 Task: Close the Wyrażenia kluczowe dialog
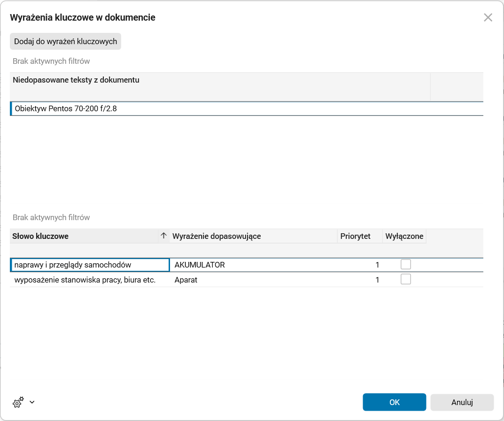pyautogui.click(x=488, y=18)
